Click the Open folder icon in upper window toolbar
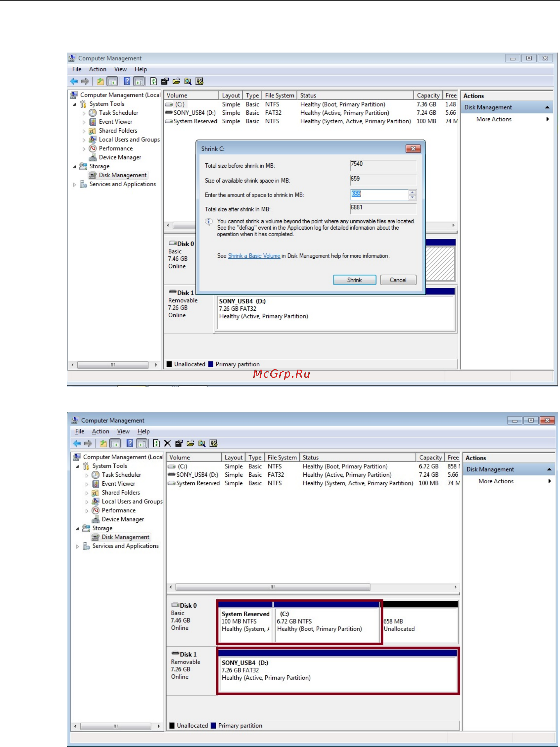The image size is (560, 747). (x=176, y=81)
